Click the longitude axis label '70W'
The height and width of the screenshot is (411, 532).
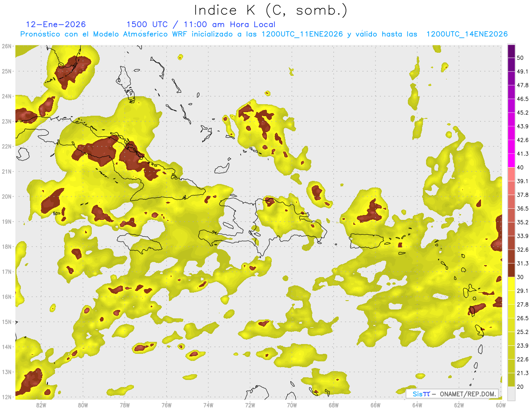pyautogui.click(x=292, y=405)
